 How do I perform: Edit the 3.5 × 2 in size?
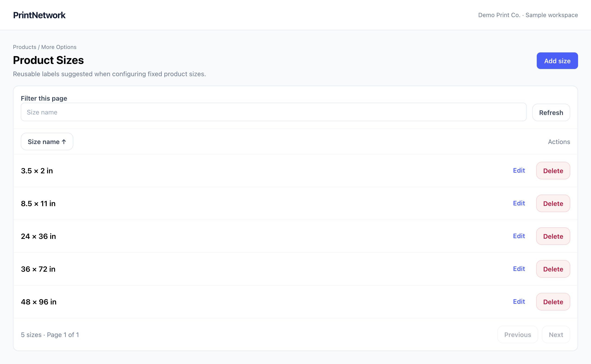519,170
